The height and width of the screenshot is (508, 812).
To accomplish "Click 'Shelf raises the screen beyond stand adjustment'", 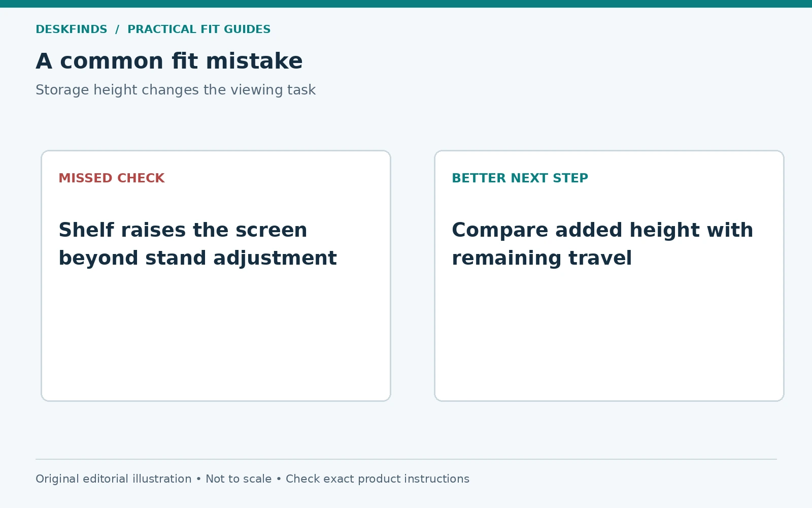I will 197,244.
